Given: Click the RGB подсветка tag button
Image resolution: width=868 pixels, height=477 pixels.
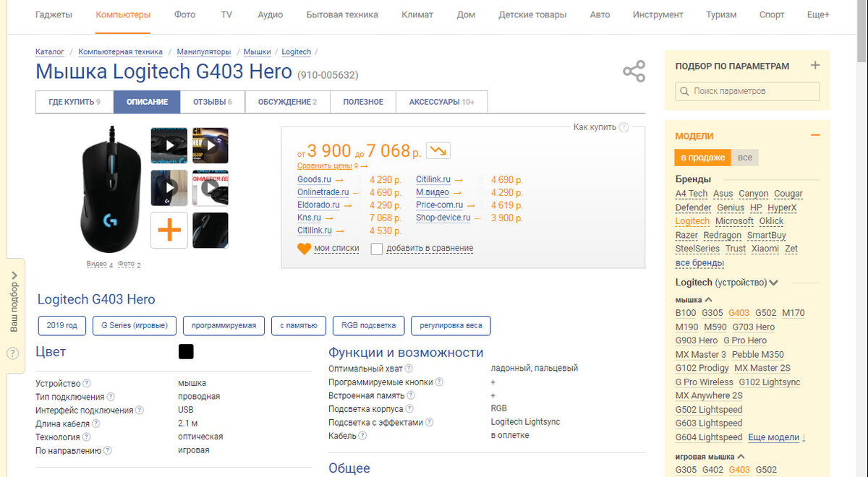Looking at the screenshot, I should pyautogui.click(x=368, y=325).
